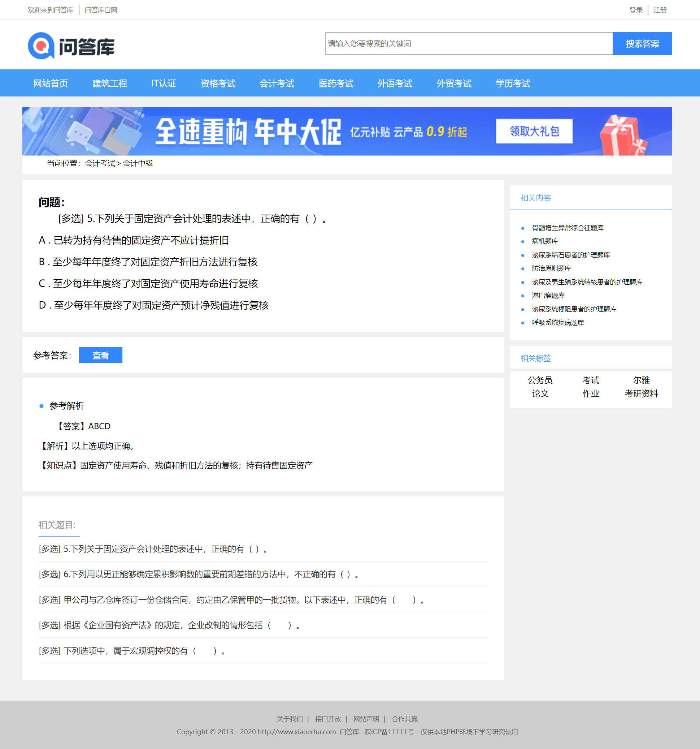Open 会计中级 from the breadcrumb
This screenshot has height=749, width=700.
138,164
